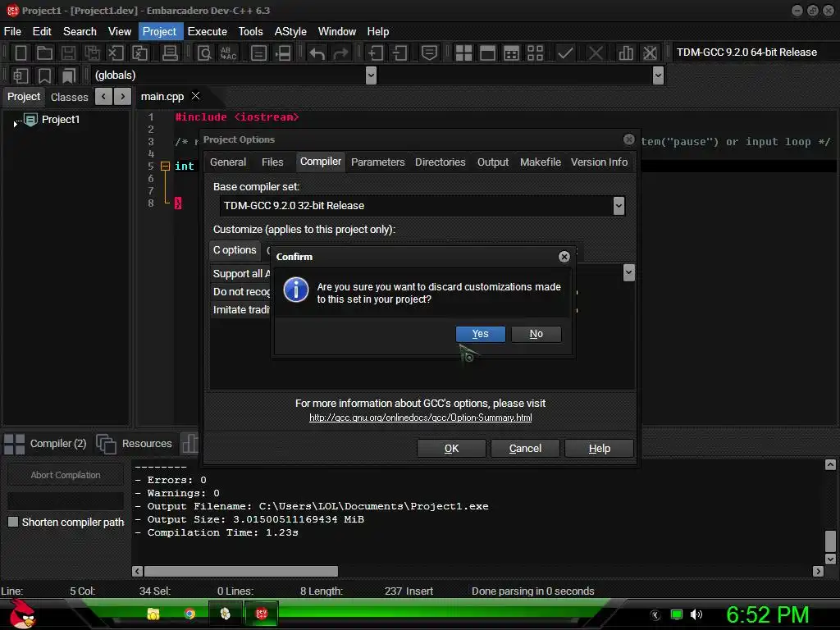The width and height of the screenshot is (840, 630).
Task: Open Chrome from the taskbar
Action: 189,614
